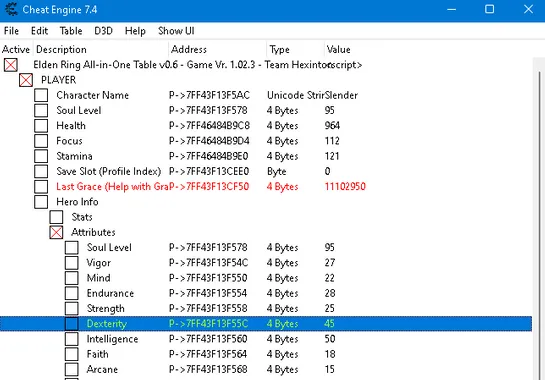
Task: Tick the Save Slot (Profile Index) checkbox
Action: coord(41,171)
